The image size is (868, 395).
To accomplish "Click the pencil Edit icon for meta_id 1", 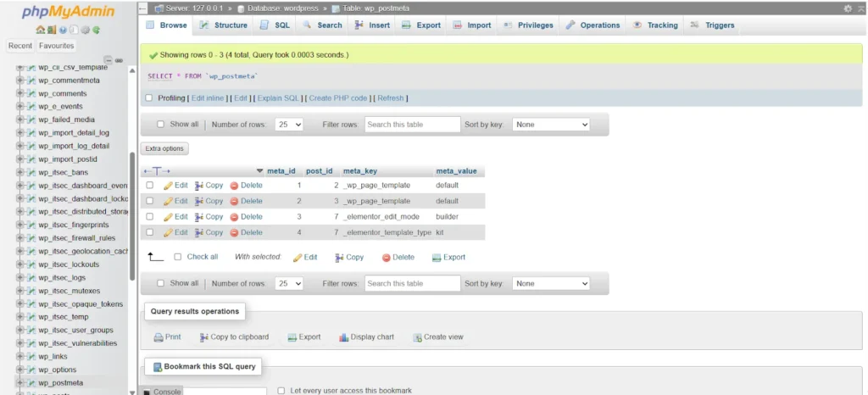I will [169, 186].
